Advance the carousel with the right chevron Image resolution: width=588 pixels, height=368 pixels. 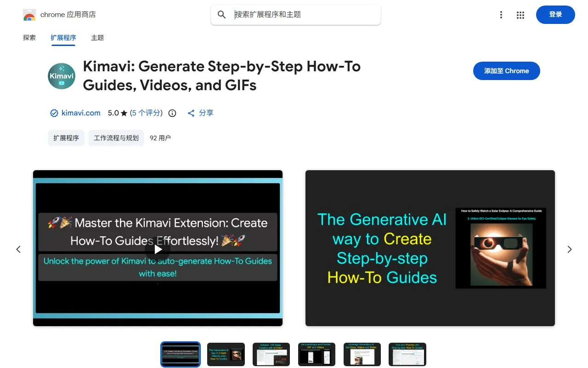point(570,249)
